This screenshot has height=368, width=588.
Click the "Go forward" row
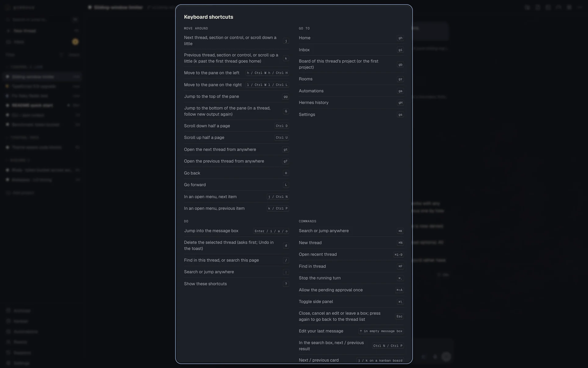point(236,185)
